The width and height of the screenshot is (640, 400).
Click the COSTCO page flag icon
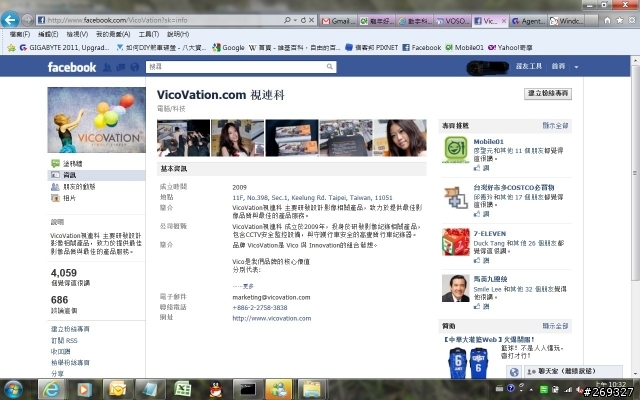[456, 197]
